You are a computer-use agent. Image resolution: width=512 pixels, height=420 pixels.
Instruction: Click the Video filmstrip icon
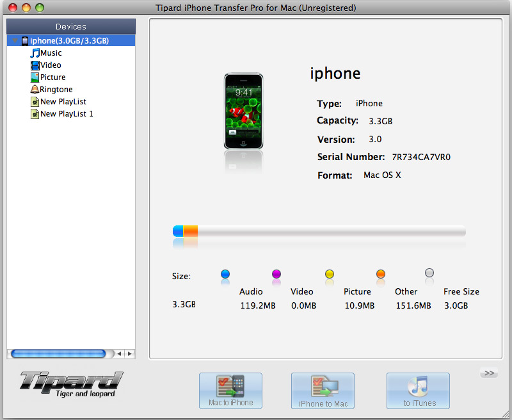pyautogui.click(x=35, y=65)
